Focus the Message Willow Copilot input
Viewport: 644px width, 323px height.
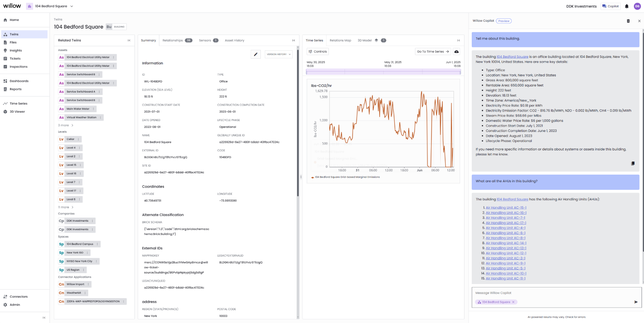(557, 293)
